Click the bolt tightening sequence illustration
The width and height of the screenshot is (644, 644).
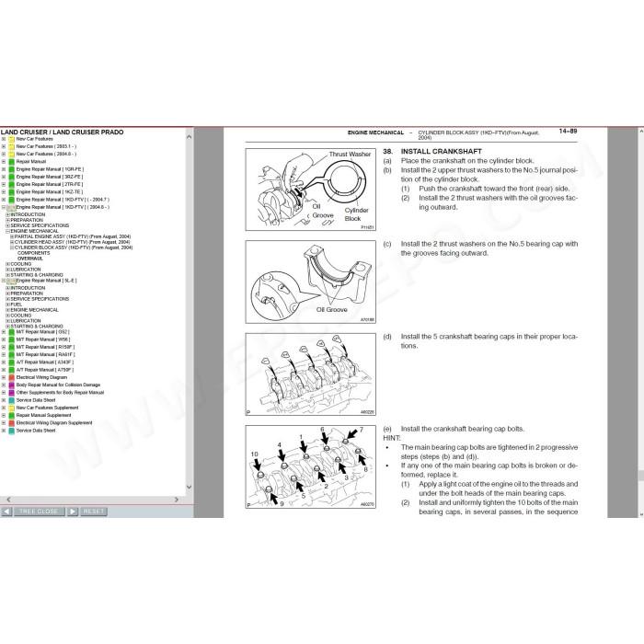[311, 467]
